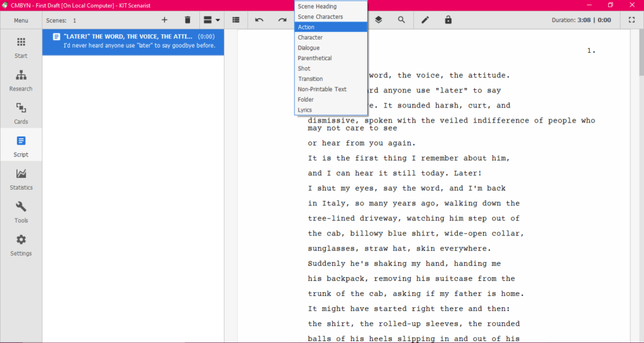This screenshot has width=644, height=343.
Task: Select Folder block style
Action: pos(331,99)
